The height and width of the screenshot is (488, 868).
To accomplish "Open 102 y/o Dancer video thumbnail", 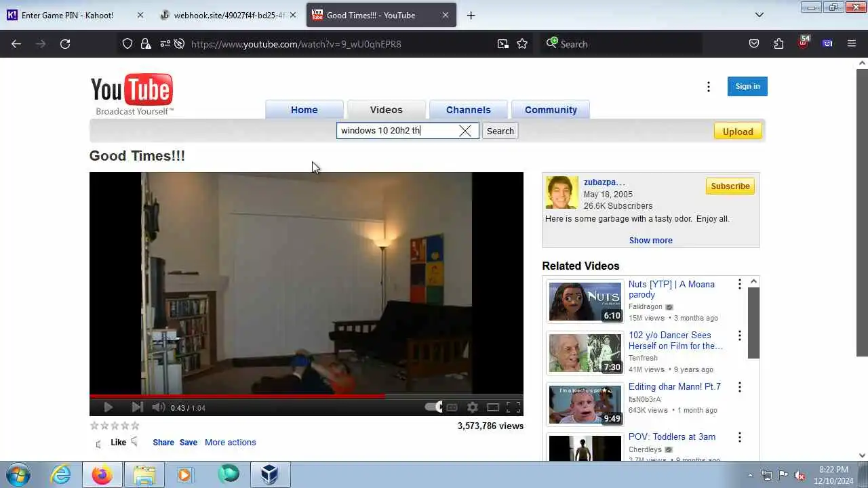I will point(585,353).
